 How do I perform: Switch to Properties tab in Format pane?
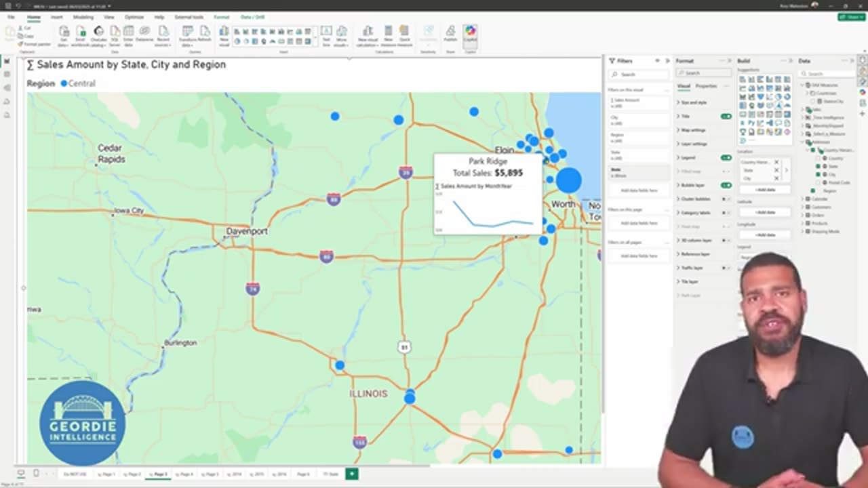click(706, 86)
